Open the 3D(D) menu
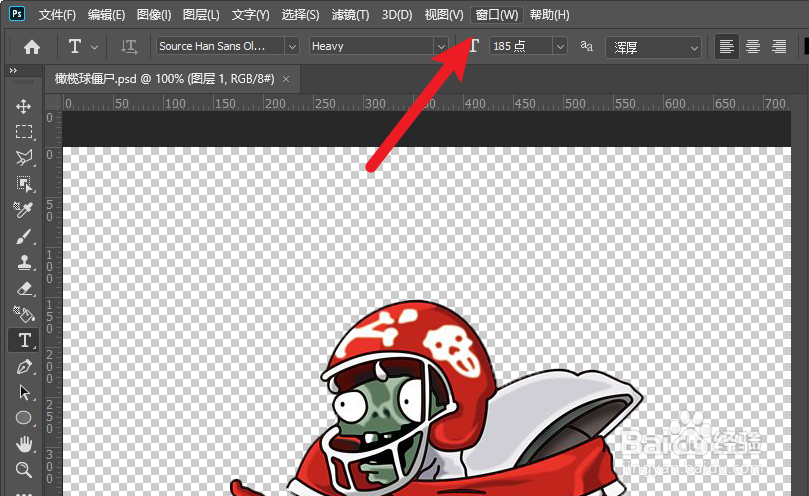809x496 pixels. click(x=397, y=15)
